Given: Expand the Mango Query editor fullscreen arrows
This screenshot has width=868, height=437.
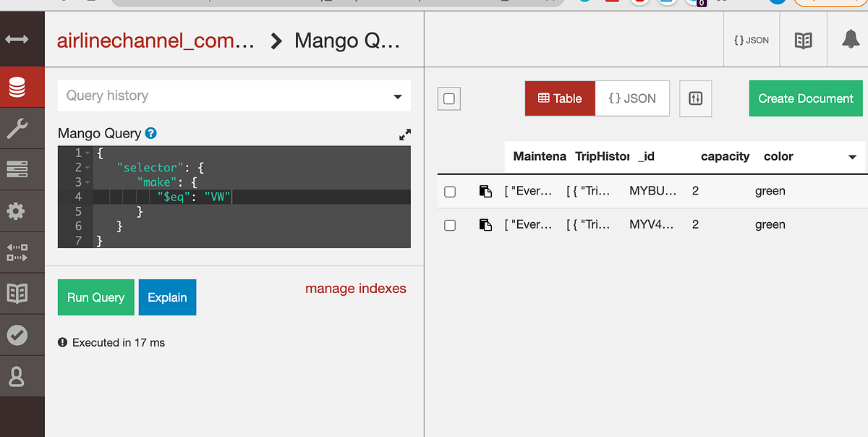Looking at the screenshot, I should (404, 135).
